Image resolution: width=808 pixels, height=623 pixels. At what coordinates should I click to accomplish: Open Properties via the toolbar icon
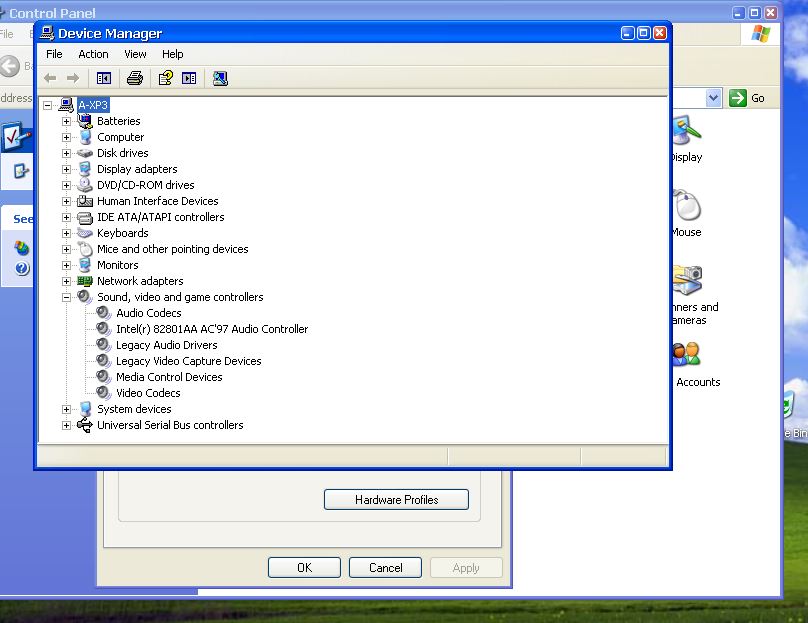[165, 78]
